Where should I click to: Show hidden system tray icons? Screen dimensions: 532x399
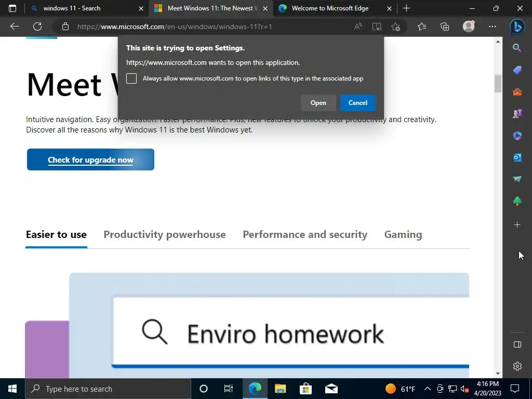click(x=428, y=389)
